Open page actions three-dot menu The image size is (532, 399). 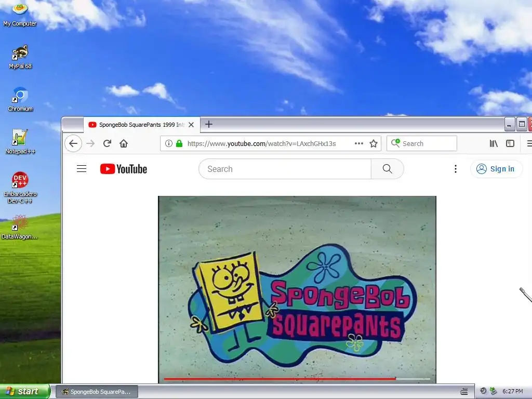pos(359,143)
